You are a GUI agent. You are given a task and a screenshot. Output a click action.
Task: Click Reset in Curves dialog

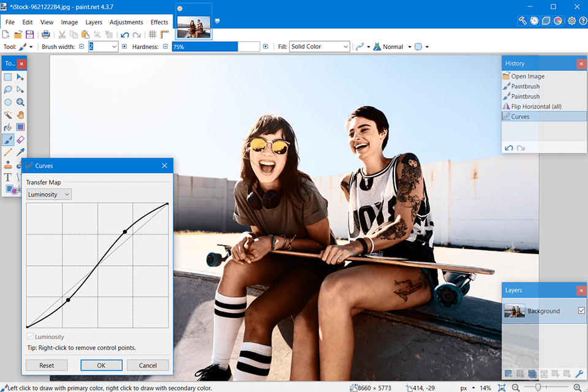[47, 365]
